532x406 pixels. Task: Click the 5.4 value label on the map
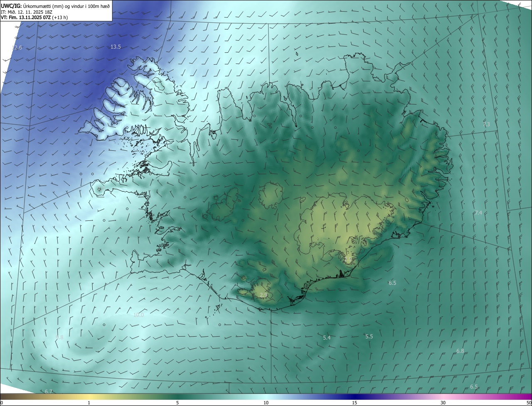(327, 338)
